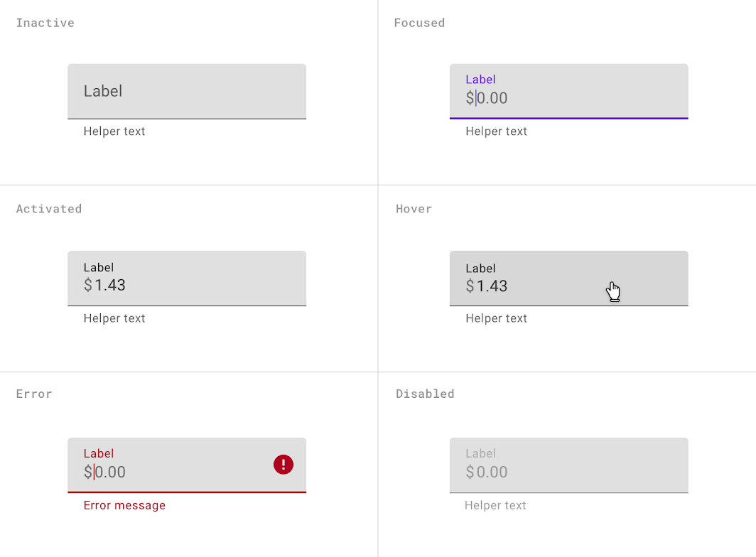The width and height of the screenshot is (756, 557).
Task: Click the red error exclamation icon
Action: [x=283, y=465]
